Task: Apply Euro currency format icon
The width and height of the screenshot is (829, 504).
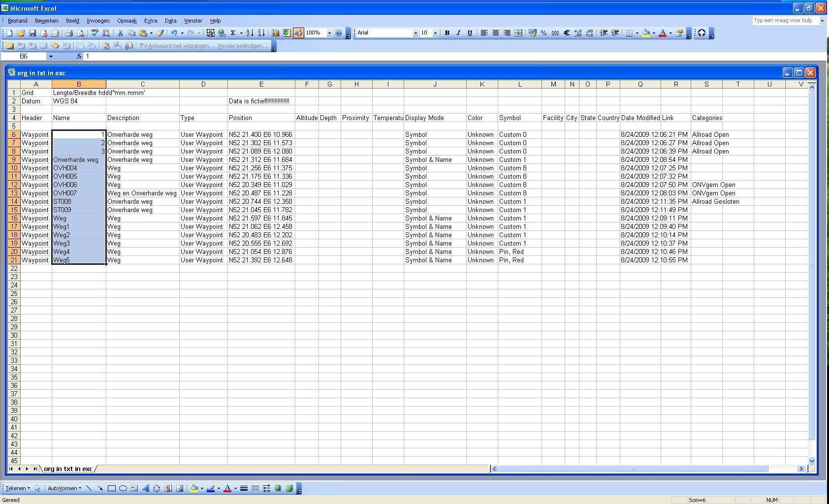Action: [567, 33]
